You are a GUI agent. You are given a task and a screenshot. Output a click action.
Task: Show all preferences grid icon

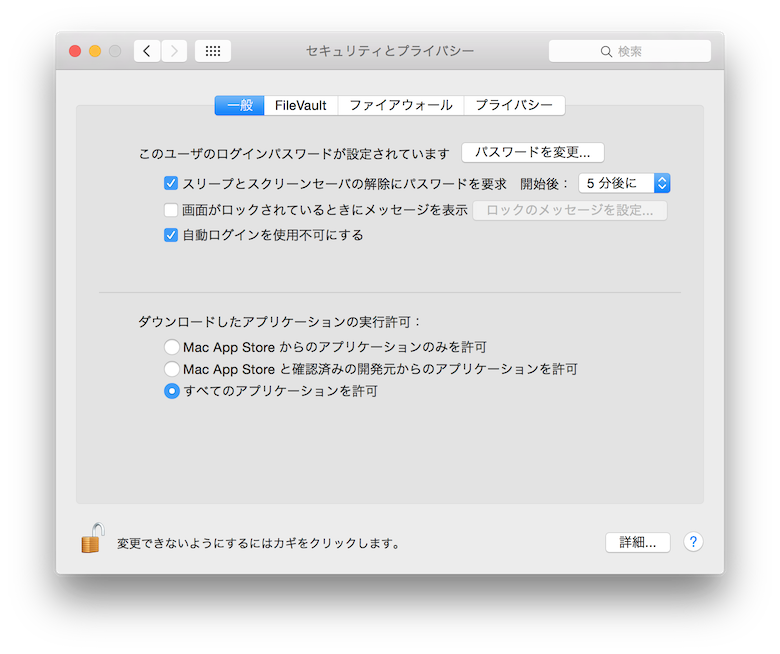(x=213, y=51)
